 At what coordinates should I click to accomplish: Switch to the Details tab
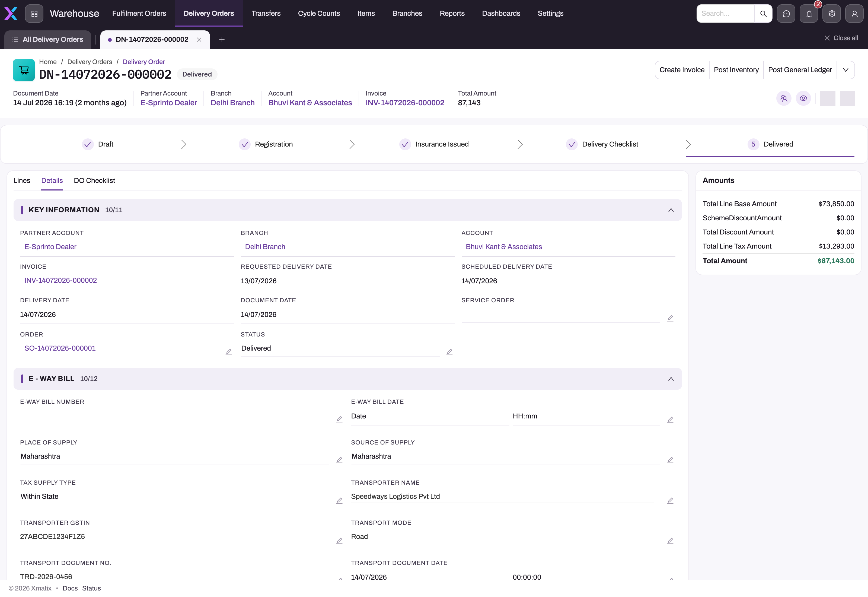coord(52,181)
